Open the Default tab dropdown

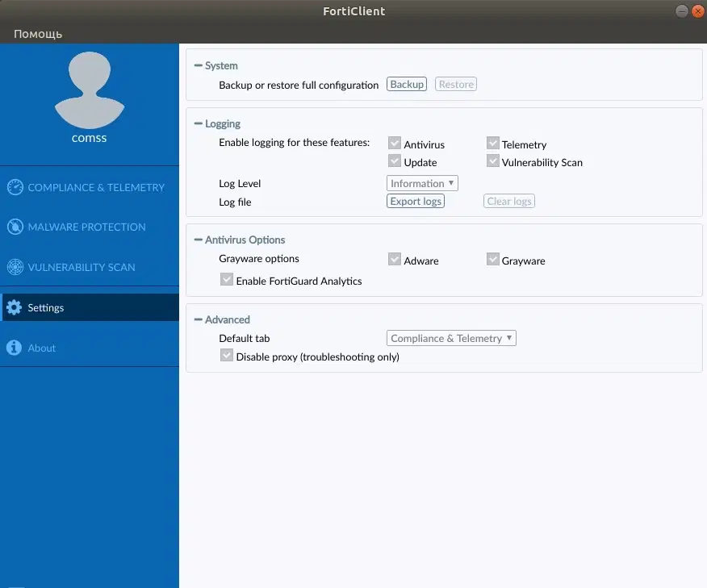pos(451,338)
